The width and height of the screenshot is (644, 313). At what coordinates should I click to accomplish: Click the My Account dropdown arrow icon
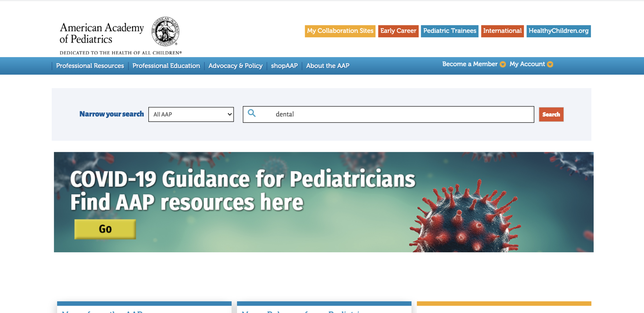[x=550, y=64]
